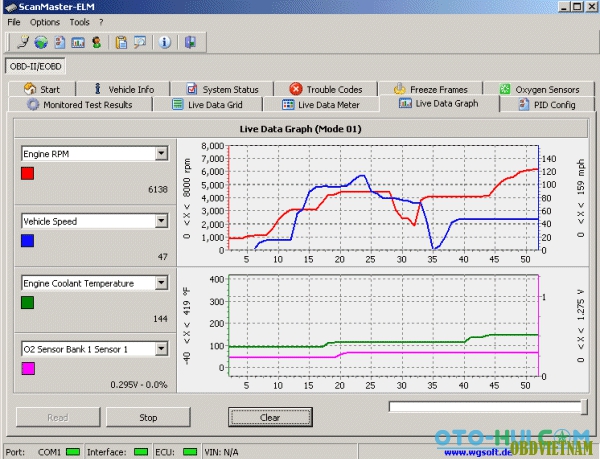The image size is (600, 459).
Task: Open the Engine RPM dropdown arrow
Action: [x=161, y=154]
